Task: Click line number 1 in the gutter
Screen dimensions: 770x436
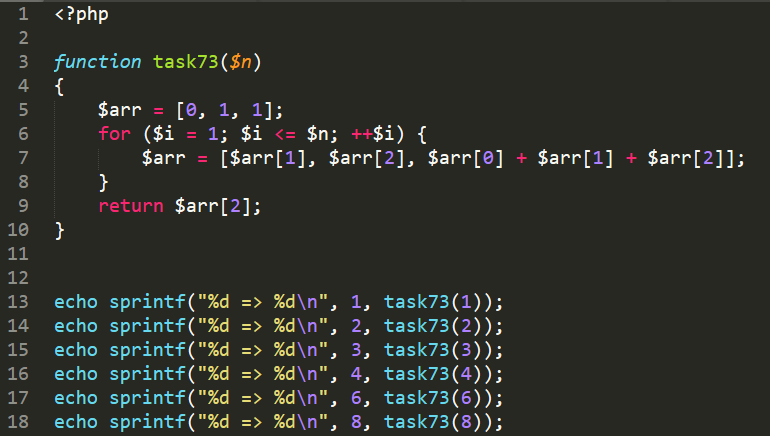Action: [23, 14]
